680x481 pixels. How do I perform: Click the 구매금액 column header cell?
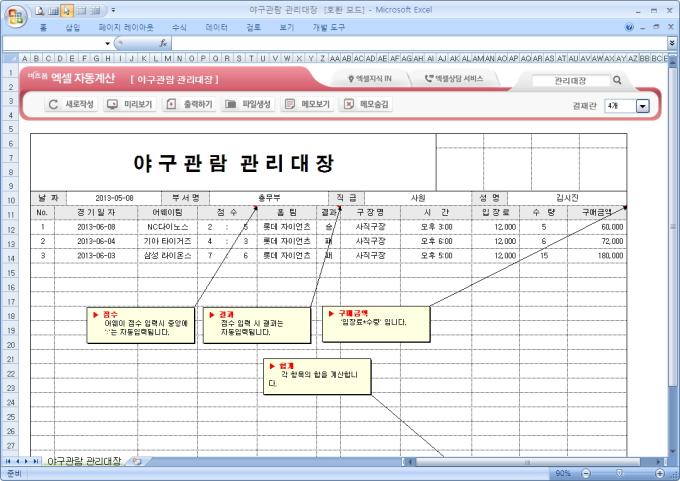(x=597, y=212)
